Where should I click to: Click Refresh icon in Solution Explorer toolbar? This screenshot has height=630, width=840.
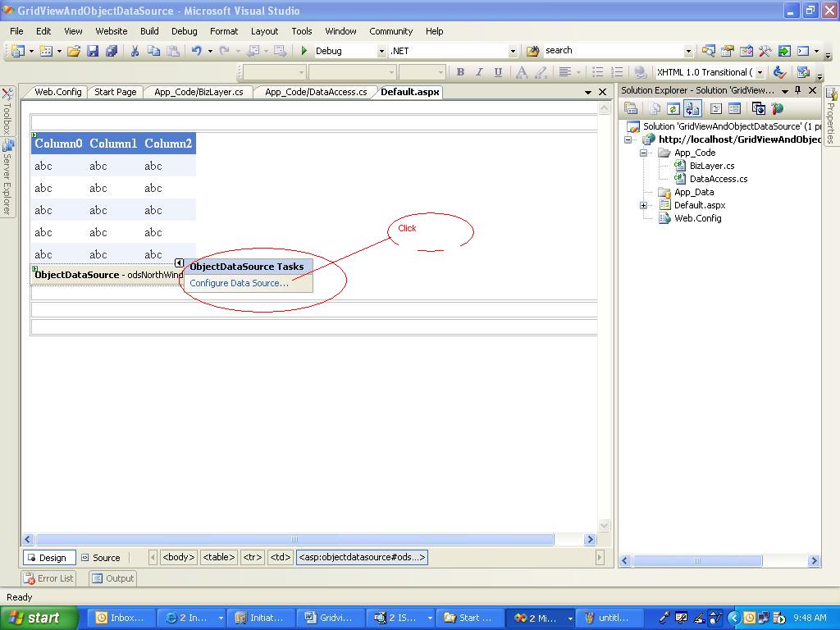click(673, 109)
